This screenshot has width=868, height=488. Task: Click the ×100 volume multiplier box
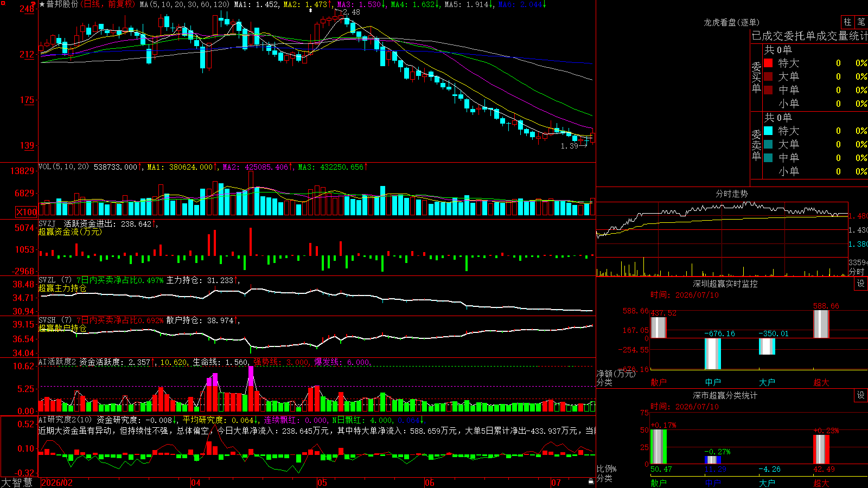tap(26, 212)
